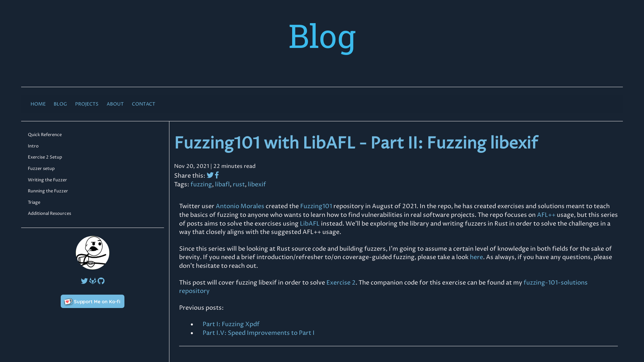Click the Additional Resources sidebar item
Viewport: 644px width, 362px height.
tap(49, 214)
